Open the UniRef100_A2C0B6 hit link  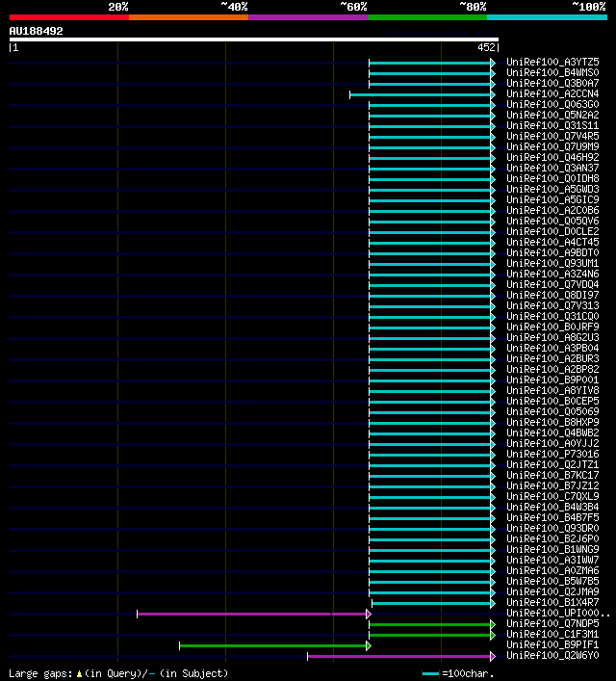(x=552, y=210)
